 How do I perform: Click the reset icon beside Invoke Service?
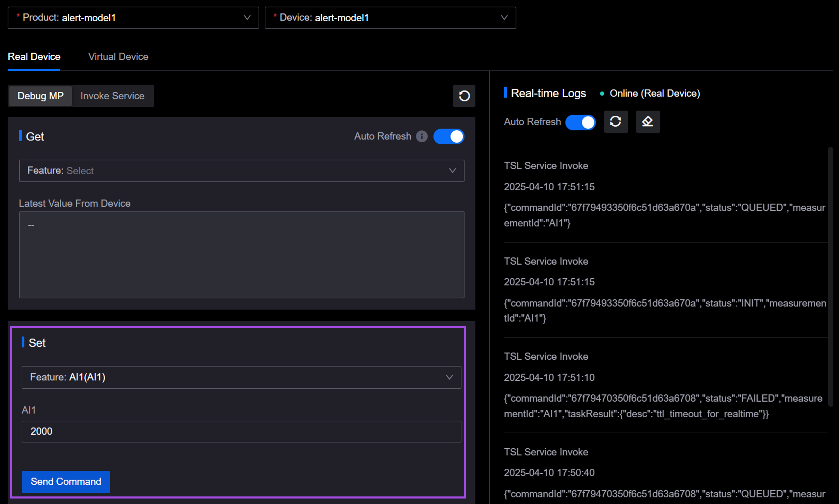464,96
